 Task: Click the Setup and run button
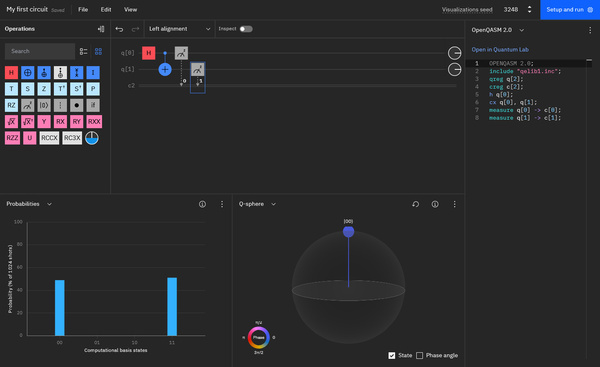pyautogui.click(x=570, y=10)
